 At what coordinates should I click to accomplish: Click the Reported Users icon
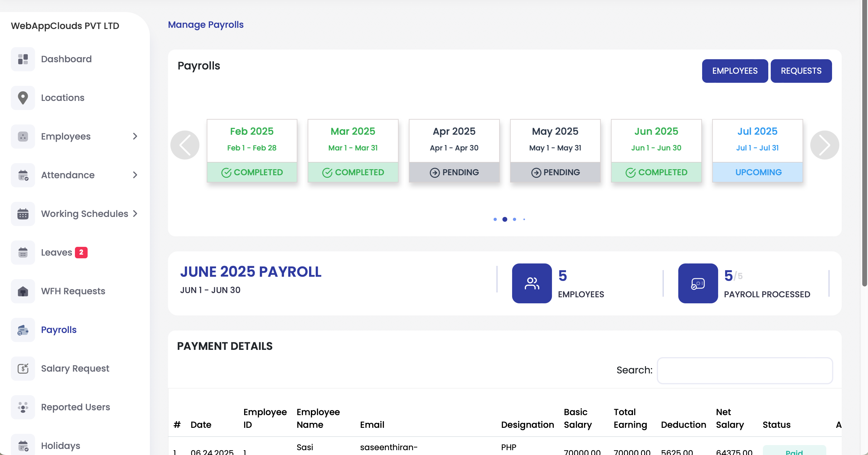(x=23, y=407)
